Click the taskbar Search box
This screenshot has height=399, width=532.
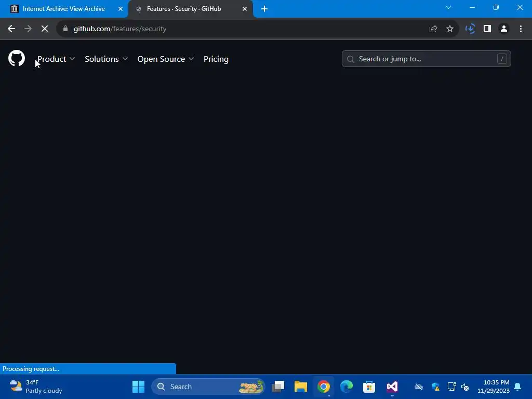(208, 387)
